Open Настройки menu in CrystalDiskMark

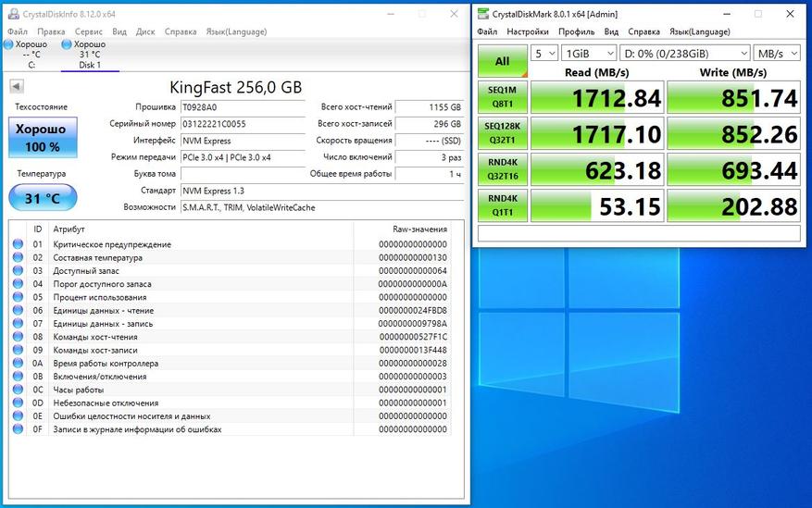click(528, 31)
